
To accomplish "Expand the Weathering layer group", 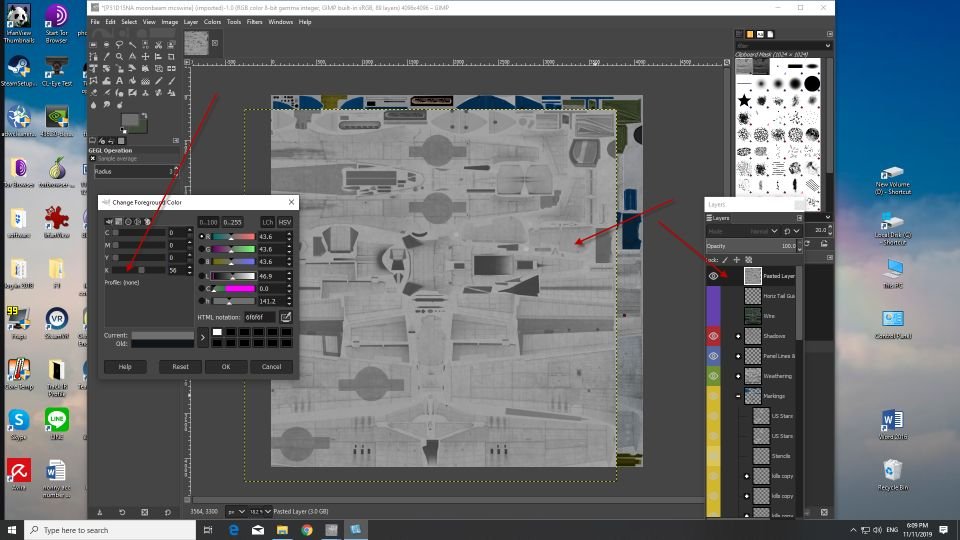I will coord(738,376).
